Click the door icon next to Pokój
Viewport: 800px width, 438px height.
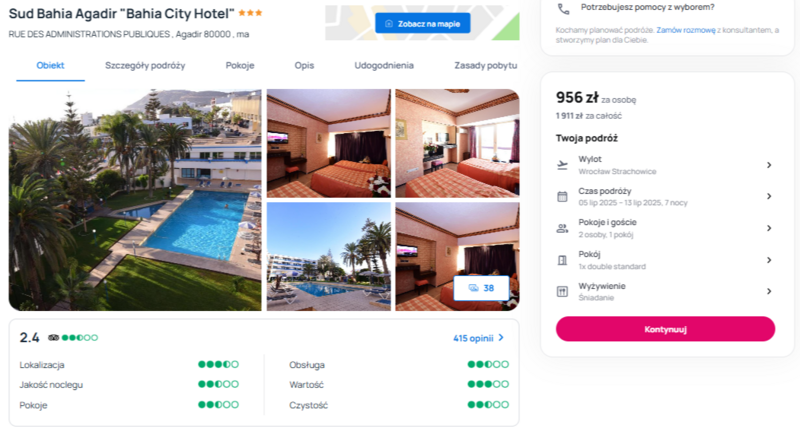pyautogui.click(x=562, y=260)
